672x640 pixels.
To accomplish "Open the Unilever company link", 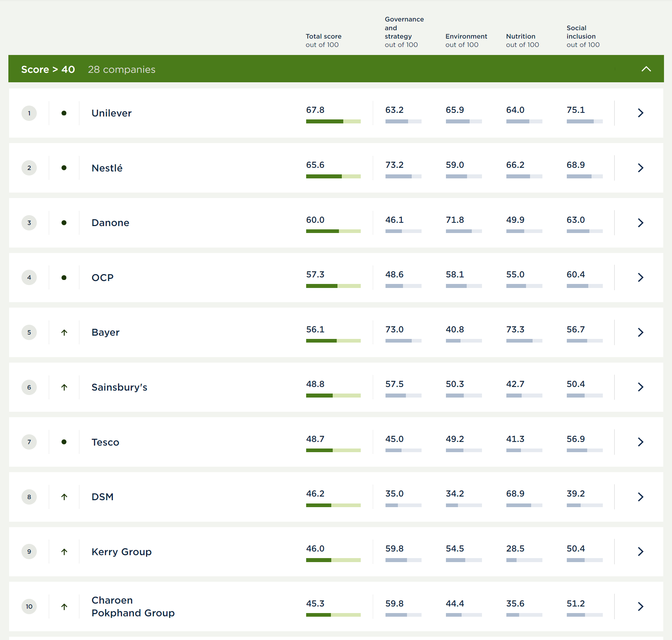I will [111, 113].
